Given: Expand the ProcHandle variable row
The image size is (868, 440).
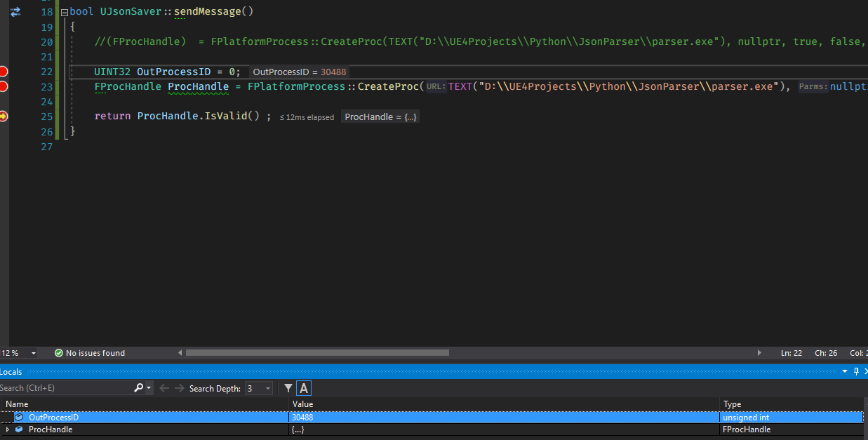Looking at the screenshot, I should tap(8, 429).
